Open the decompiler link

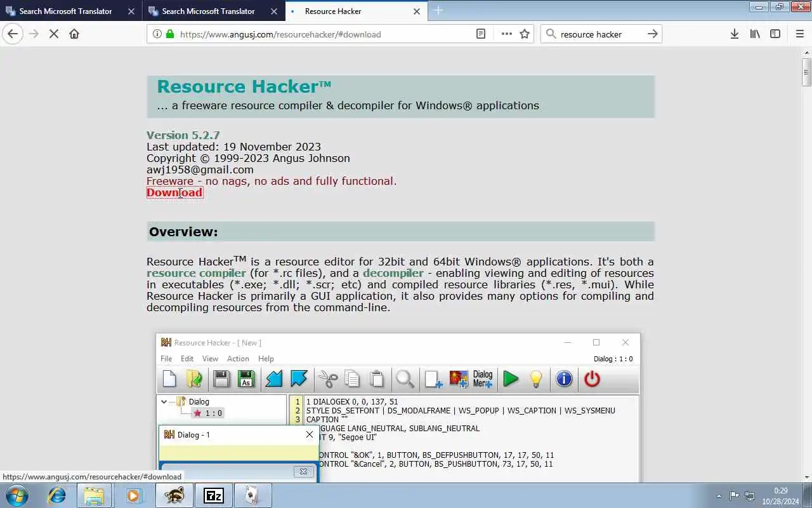393,273
